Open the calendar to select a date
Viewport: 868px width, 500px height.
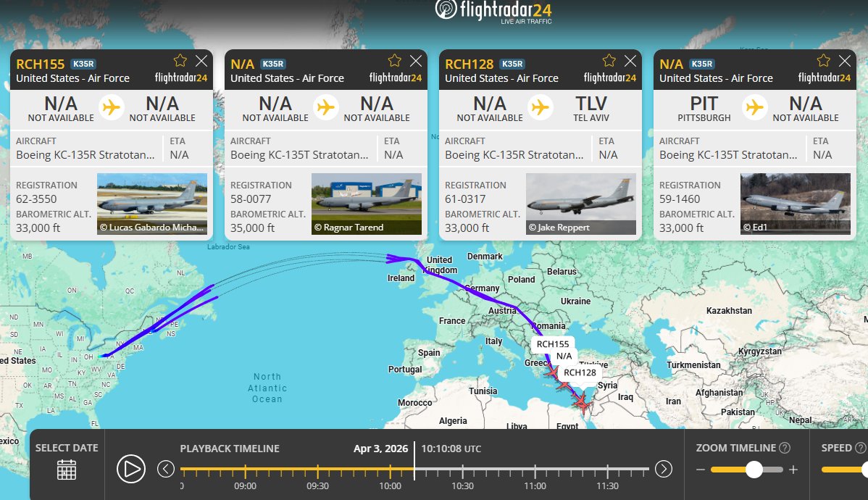tap(67, 470)
